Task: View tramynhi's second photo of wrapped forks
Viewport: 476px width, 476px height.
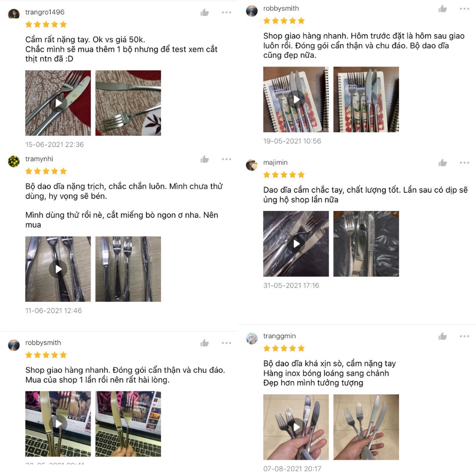Action: 128,269
